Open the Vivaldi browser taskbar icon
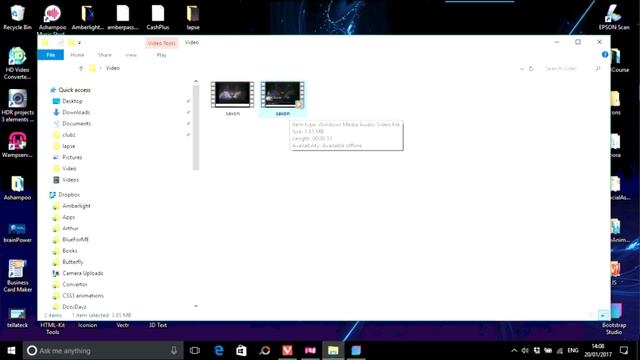 (287, 351)
